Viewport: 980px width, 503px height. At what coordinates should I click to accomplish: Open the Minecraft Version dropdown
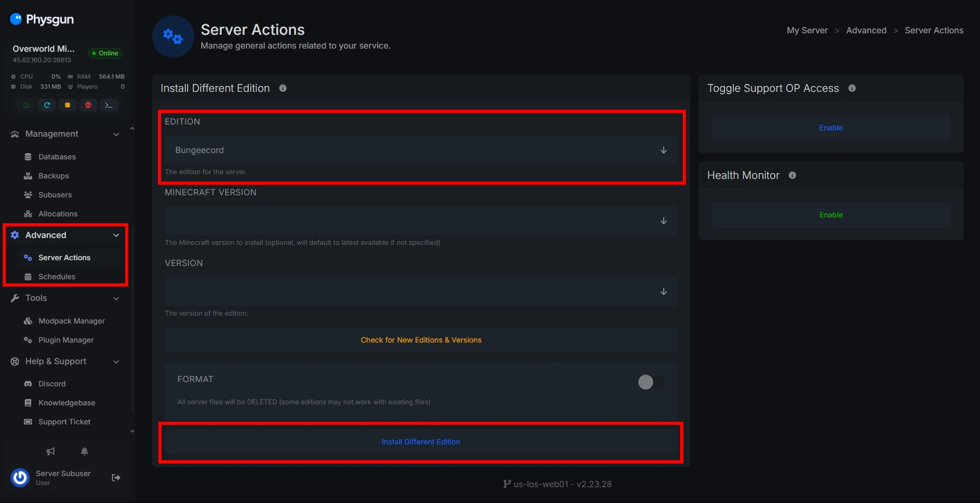pos(420,221)
